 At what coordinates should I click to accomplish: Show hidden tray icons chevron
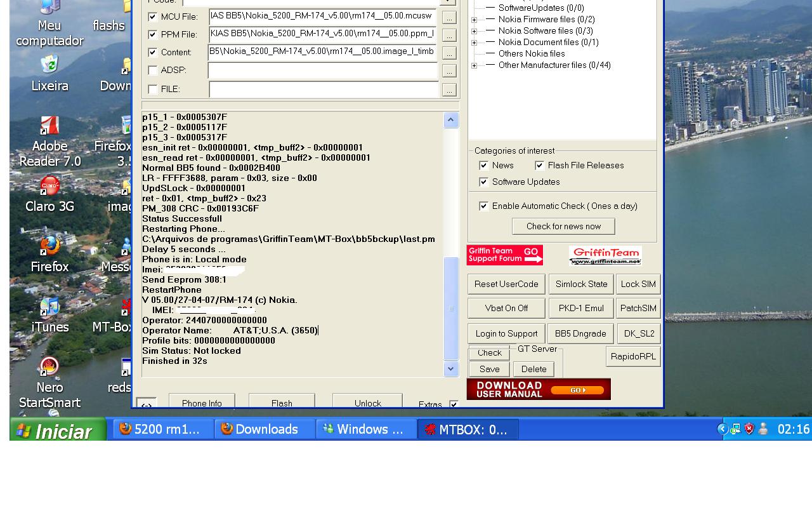(722, 429)
